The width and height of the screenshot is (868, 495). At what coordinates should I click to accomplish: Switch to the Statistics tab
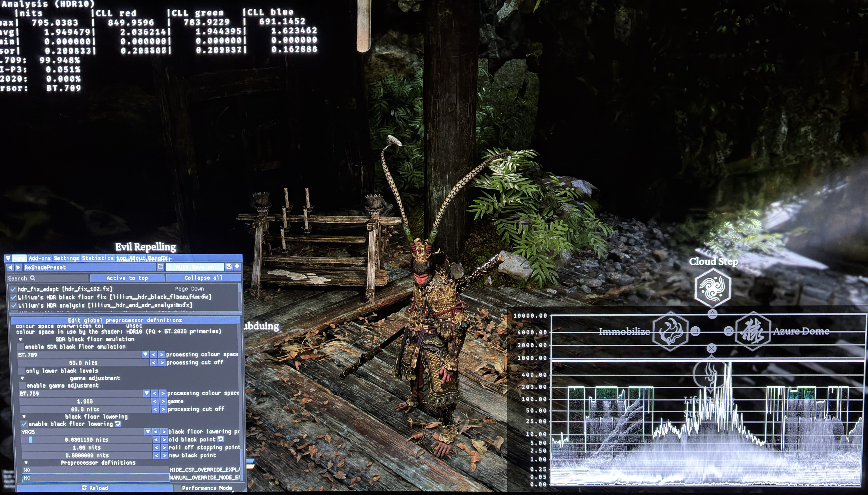click(x=98, y=258)
